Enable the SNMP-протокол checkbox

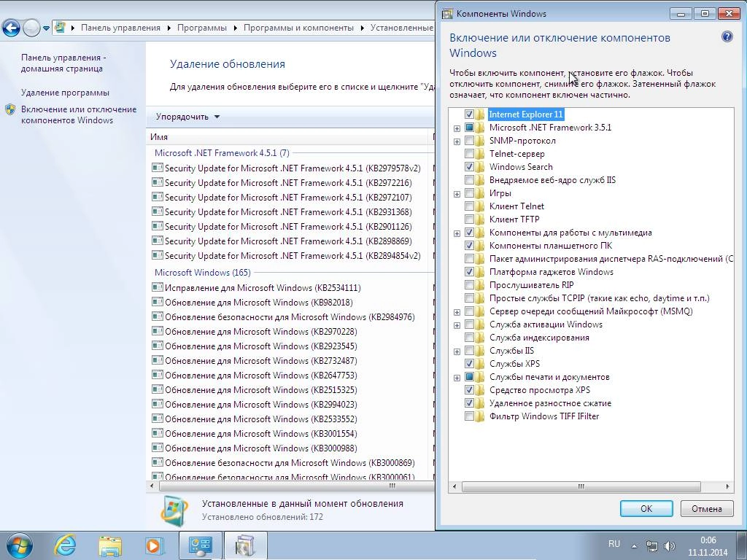469,141
